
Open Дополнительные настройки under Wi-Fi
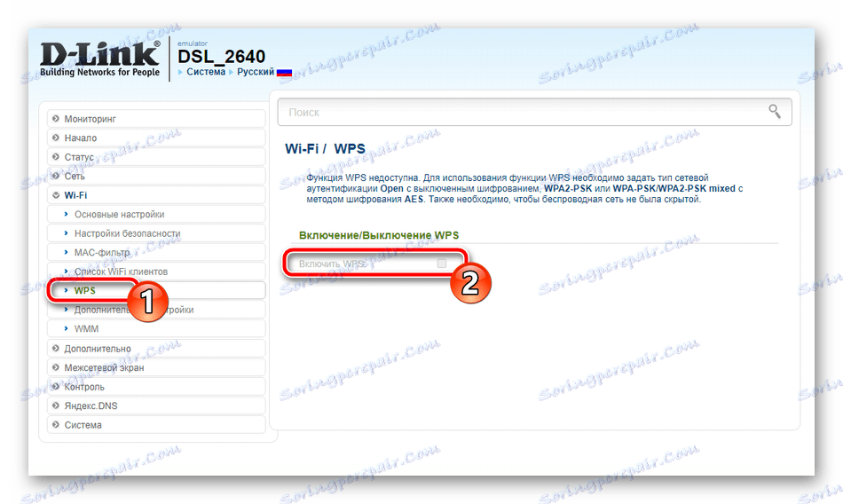pos(156,310)
